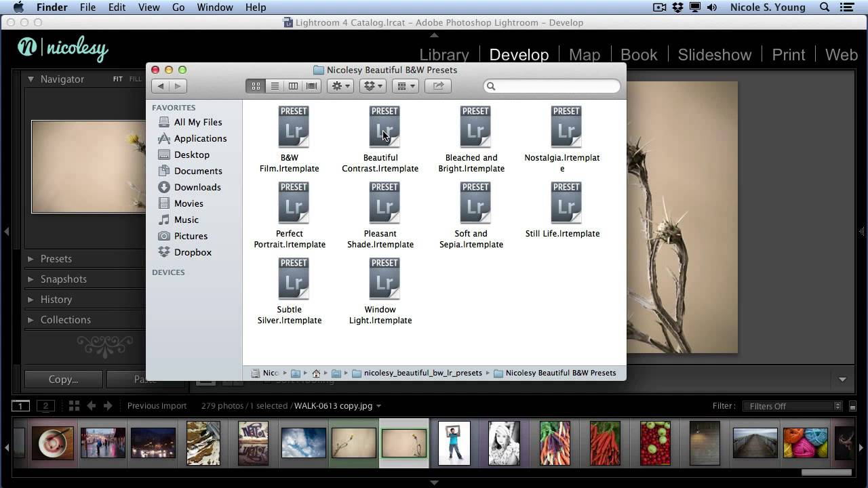The height and width of the screenshot is (488, 868).
Task: Switch Finder to Cover Flow view
Action: tap(311, 86)
